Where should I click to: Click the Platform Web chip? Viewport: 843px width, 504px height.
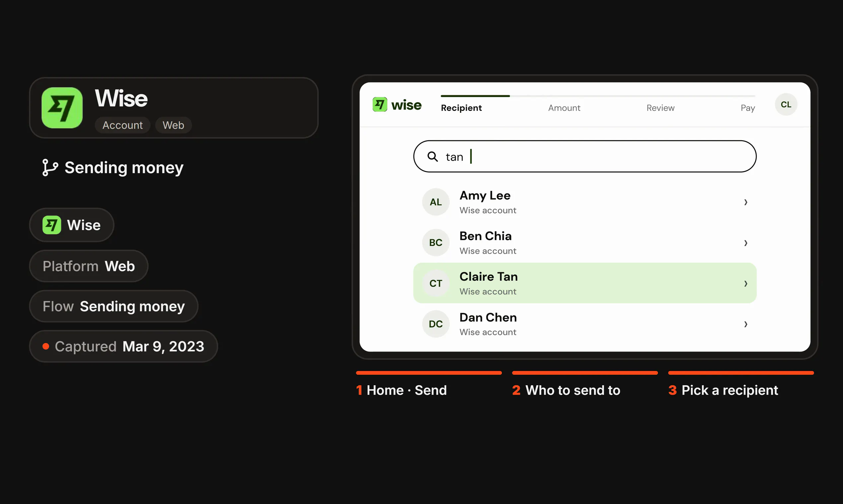pos(89,266)
